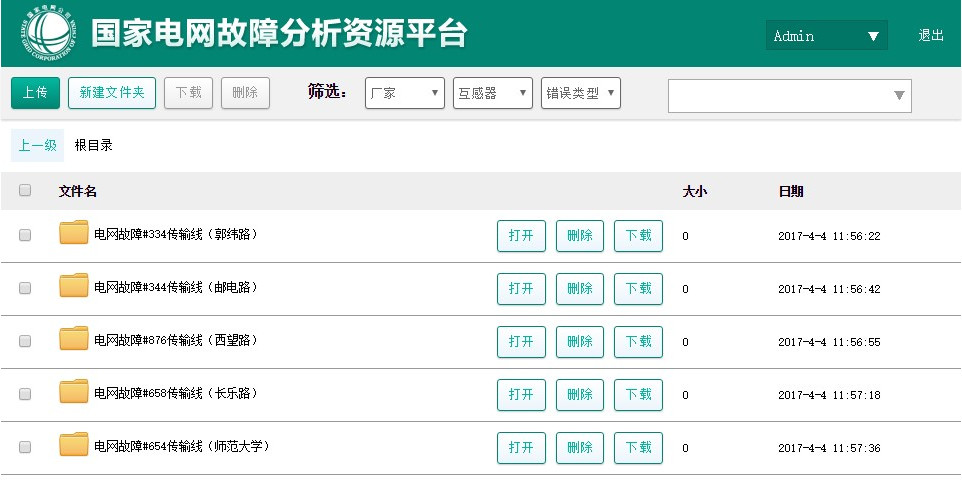This screenshot has width=962, height=481.
Task: Expand the 互感器 filter dropdown
Action: [493, 93]
